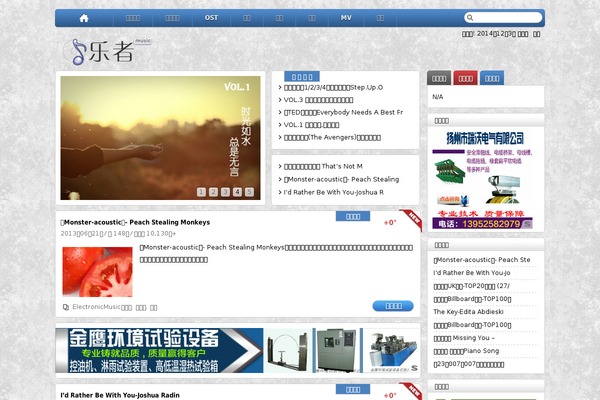Screen dimensions: 600x400
Task: Open the Step.Up.O list link
Action: pyautogui.click(x=333, y=87)
